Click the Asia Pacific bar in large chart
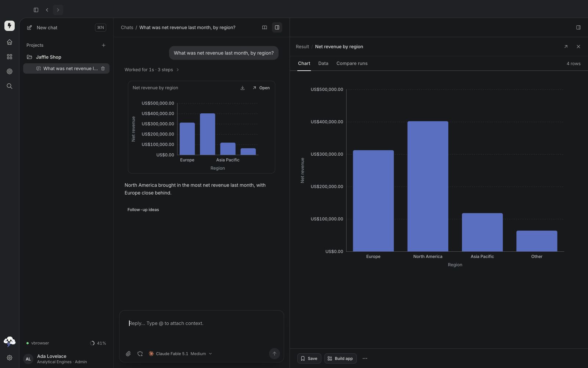588x368 pixels. (482, 232)
